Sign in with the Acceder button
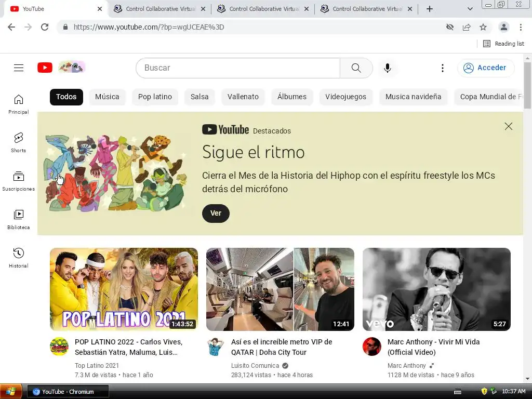 [486, 68]
